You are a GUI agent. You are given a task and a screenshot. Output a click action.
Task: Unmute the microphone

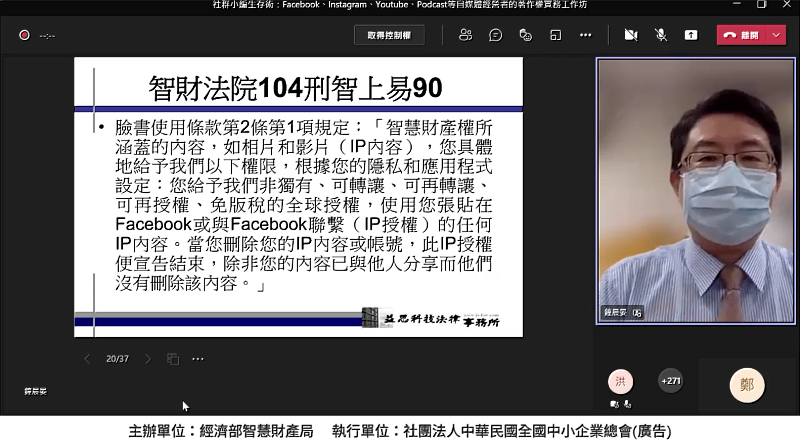[x=661, y=35]
